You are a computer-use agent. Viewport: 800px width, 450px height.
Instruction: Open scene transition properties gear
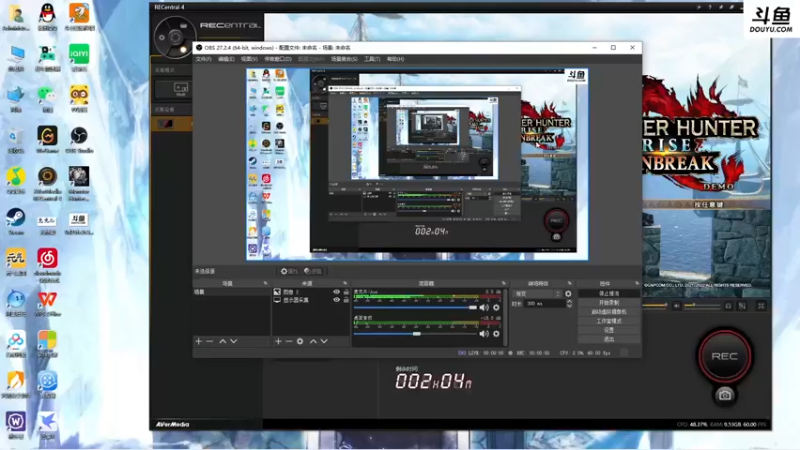[568, 294]
